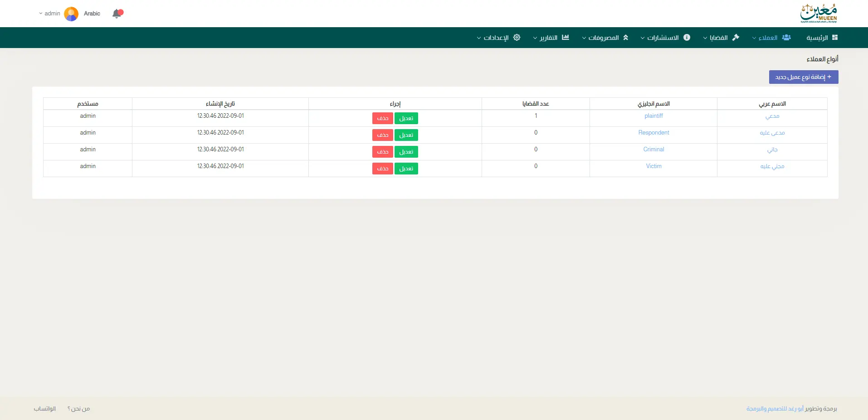868x420 pixels.
Task: Expand the المصروفات expenses menu
Action: tap(603, 38)
